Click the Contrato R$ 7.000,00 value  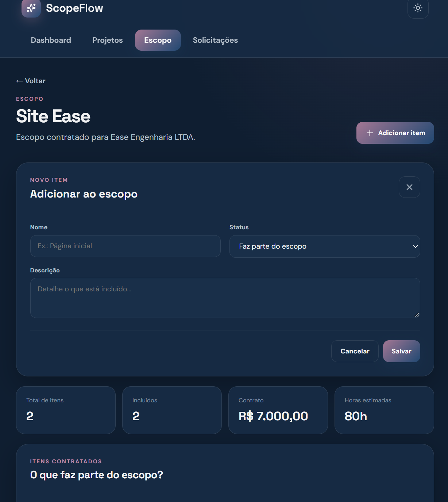pos(273,416)
